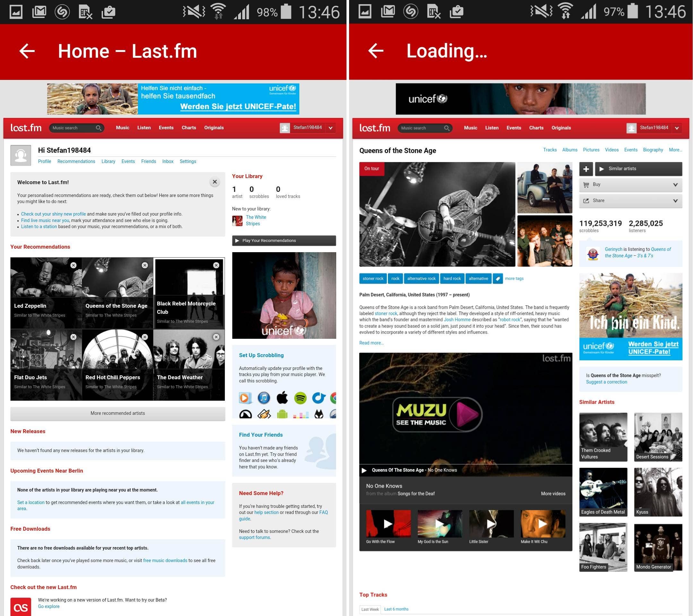This screenshot has width=693, height=616.
Task: Click the search magnifier icon
Action: tap(99, 128)
